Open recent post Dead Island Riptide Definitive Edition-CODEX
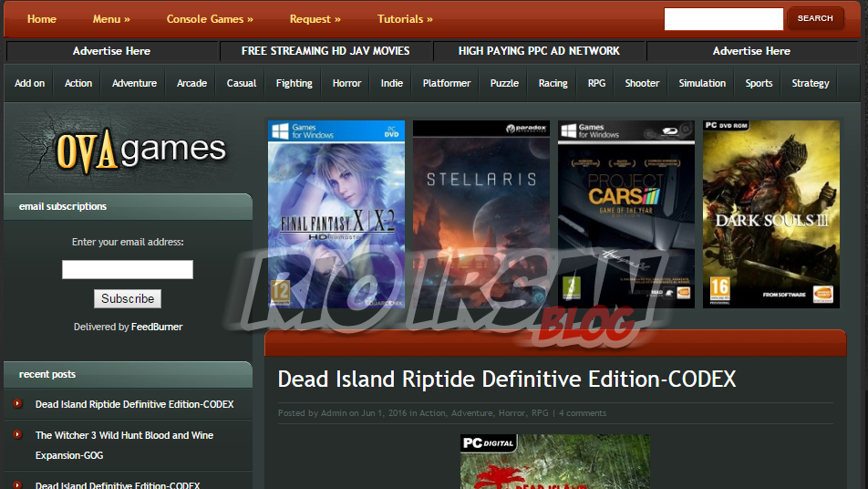868x489 pixels. point(135,404)
